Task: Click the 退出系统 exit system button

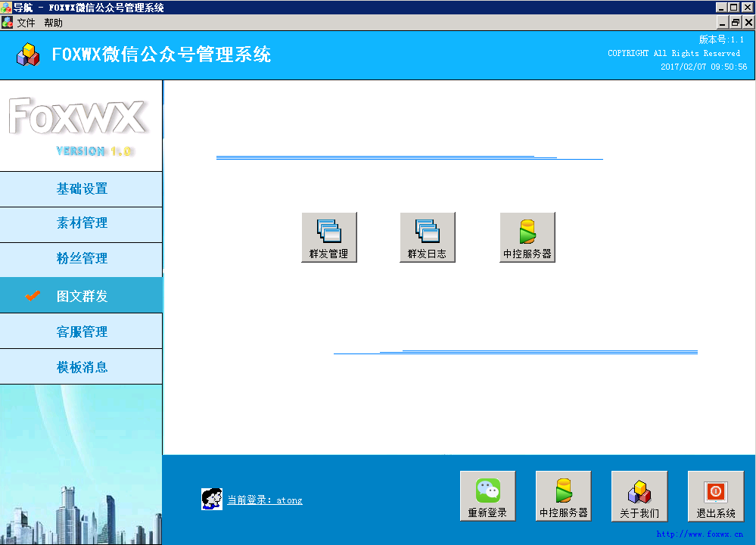Action: [715, 496]
